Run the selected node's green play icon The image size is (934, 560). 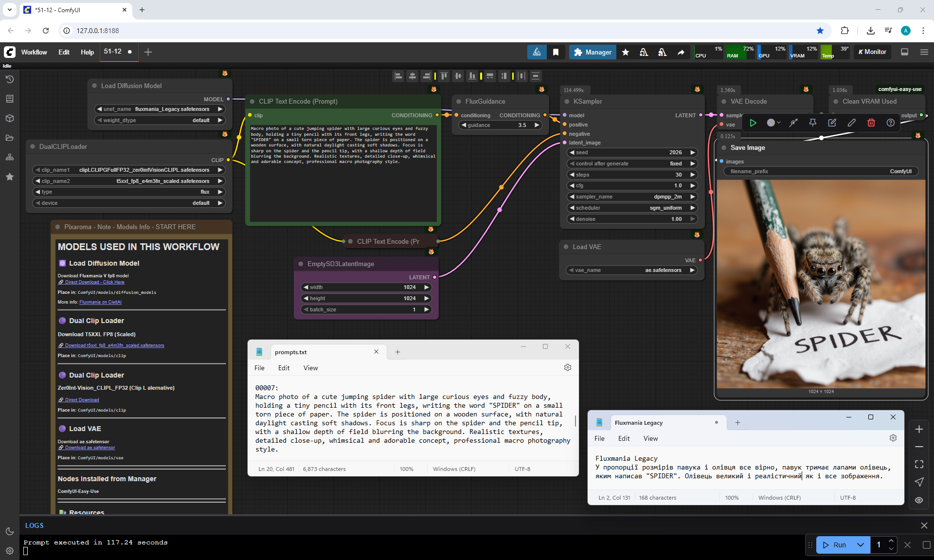coord(753,123)
